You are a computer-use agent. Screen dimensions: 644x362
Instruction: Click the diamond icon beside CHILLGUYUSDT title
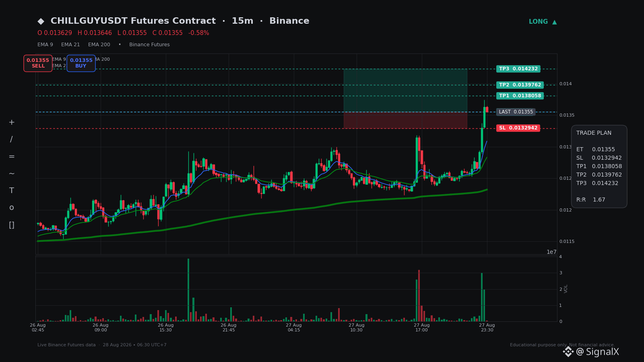click(41, 21)
